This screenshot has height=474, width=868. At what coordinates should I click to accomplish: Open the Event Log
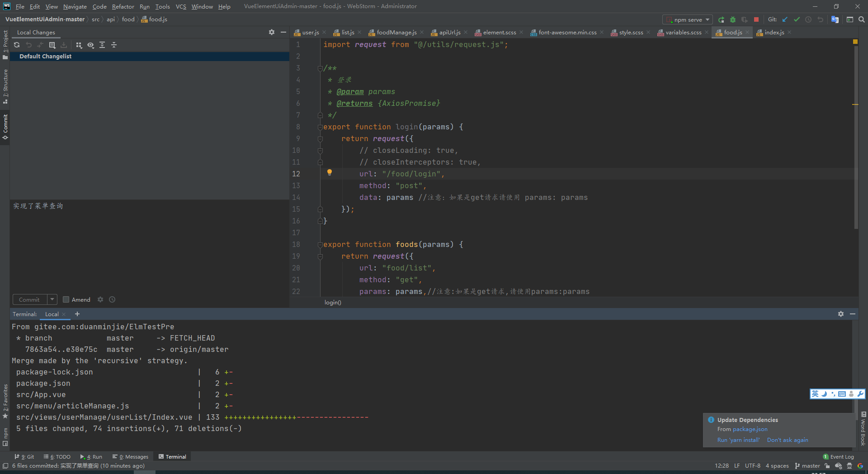(838, 457)
